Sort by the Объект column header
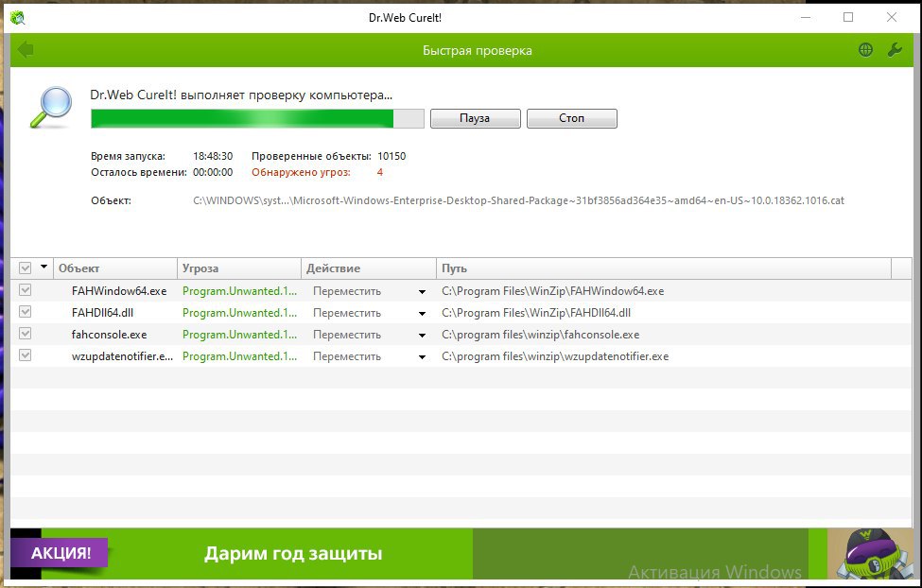The height and width of the screenshot is (588, 922). [x=115, y=268]
